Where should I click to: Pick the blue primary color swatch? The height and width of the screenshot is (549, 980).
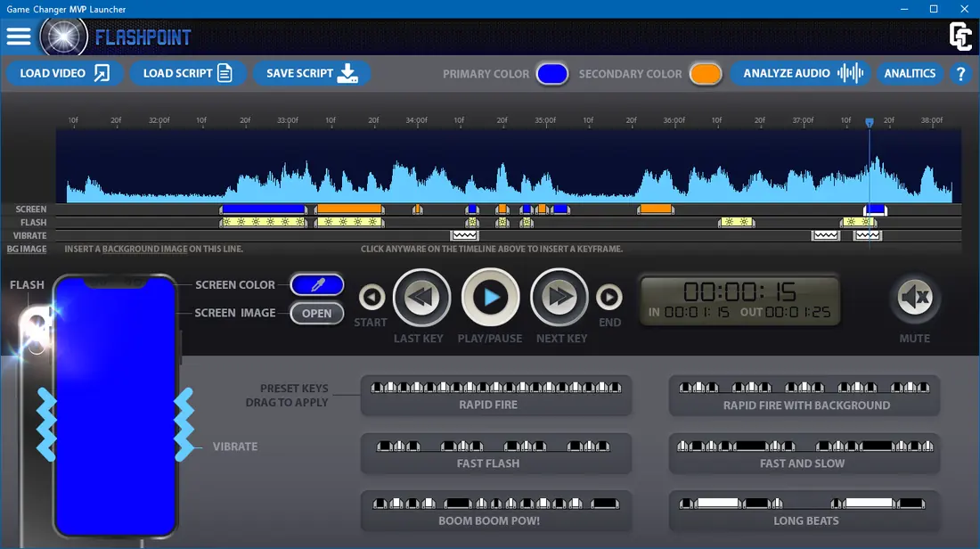(x=551, y=74)
